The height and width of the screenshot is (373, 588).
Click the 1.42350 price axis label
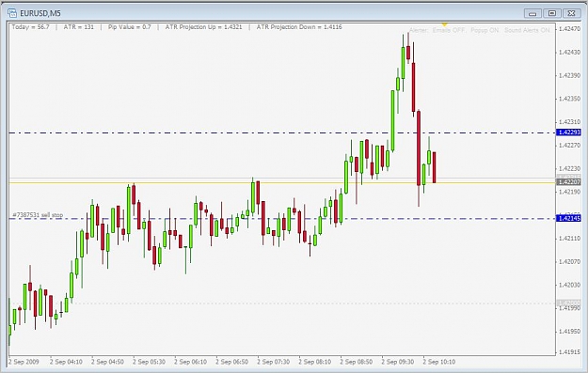[569, 99]
